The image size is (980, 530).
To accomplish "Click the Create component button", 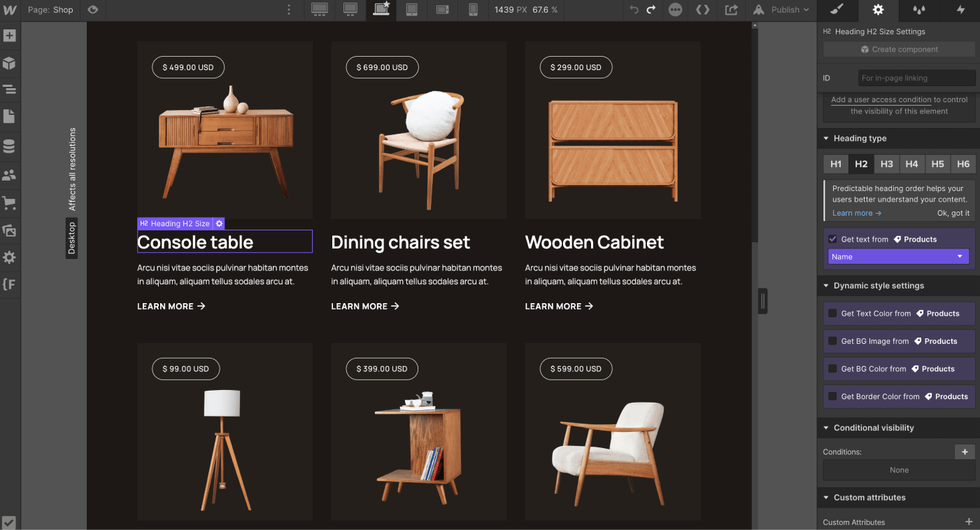I will pyautogui.click(x=898, y=48).
